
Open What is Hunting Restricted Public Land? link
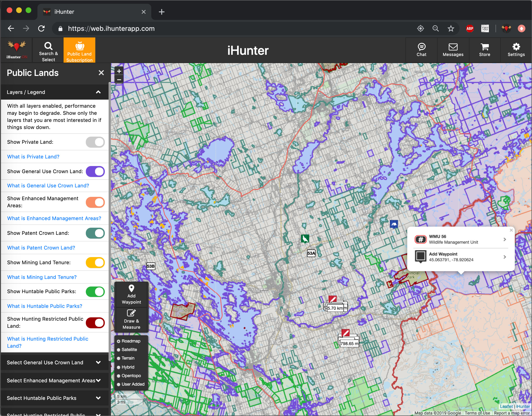pyautogui.click(x=47, y=343)
